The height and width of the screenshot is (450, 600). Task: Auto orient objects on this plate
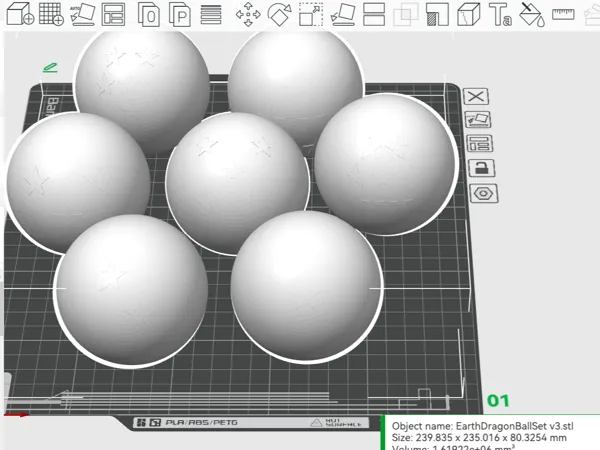pos(478,120)
